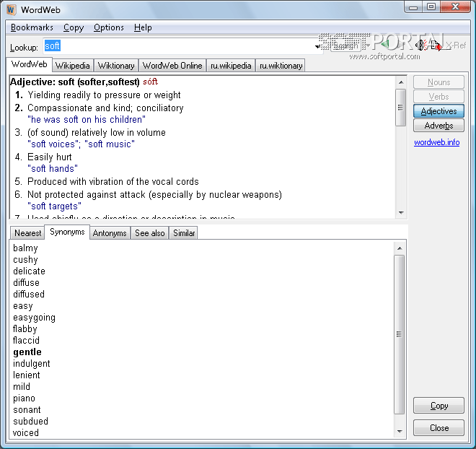The image size is (476, 449).
Task: Click the Close button at bottom right
Action: pyautogui.click(x=438, y=428)
